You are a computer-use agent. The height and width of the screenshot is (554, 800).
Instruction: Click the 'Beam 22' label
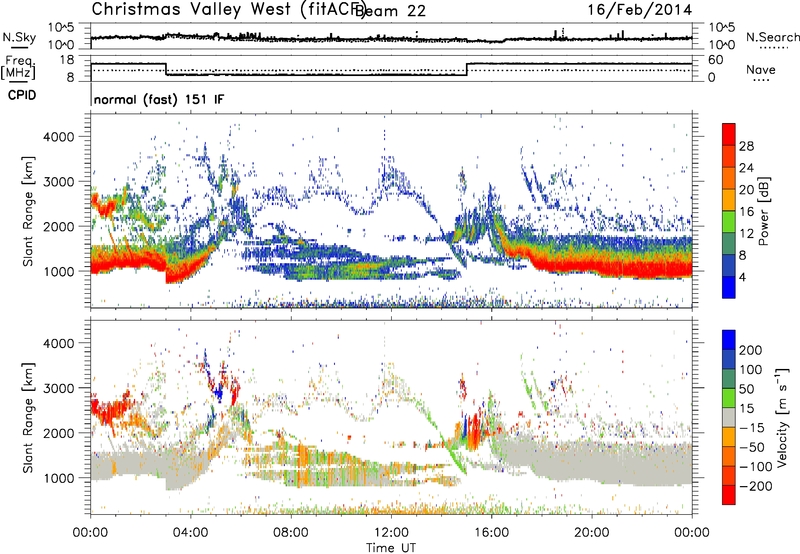coord(390,11)
